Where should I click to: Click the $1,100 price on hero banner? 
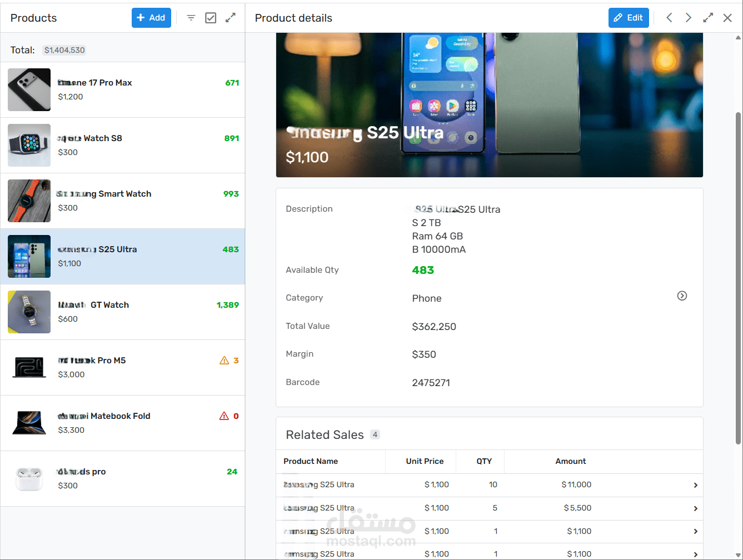point(307,157)
